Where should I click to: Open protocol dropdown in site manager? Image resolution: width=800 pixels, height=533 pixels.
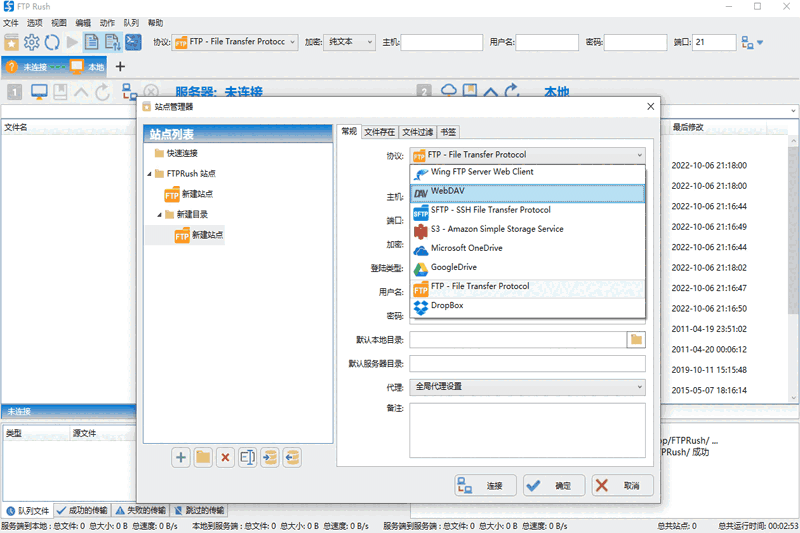528,155
